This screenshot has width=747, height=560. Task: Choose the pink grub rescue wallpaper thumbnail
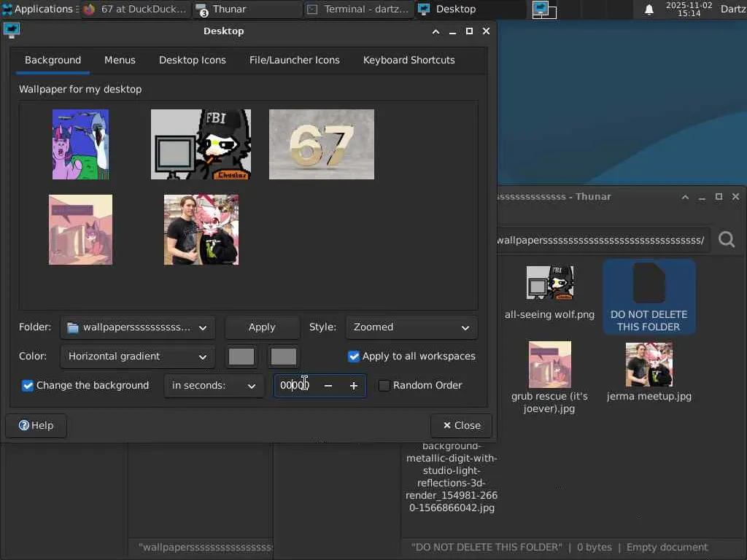click(x=80, y=230)
